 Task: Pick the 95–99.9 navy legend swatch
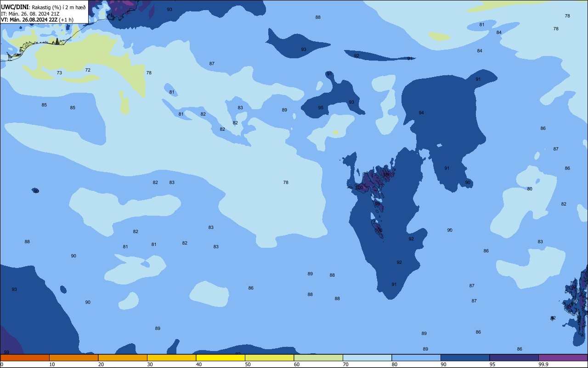tap(514, 357)
